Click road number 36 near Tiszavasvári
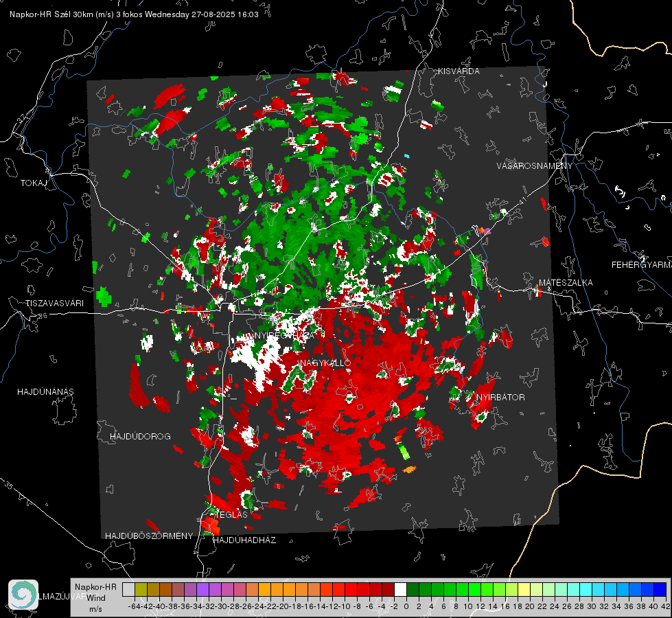The image size is (672, 618). click(x=43, y=316)
